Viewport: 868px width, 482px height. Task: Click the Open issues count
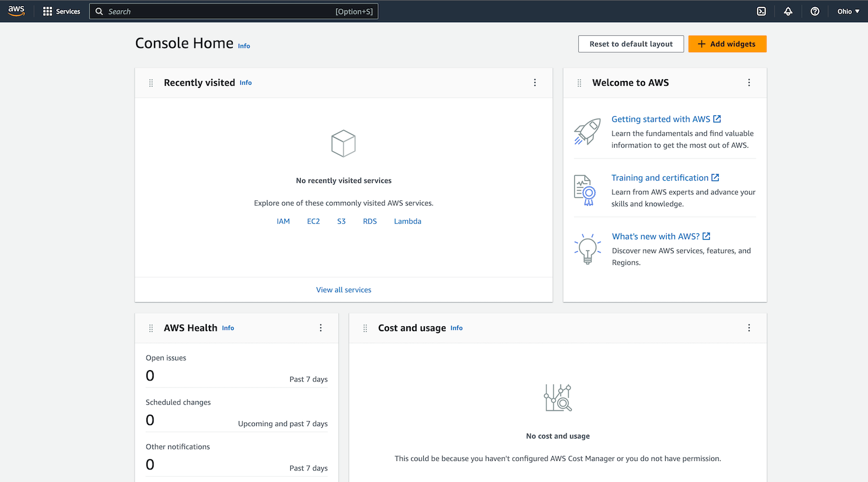pyautogui.click(x=150, y=376)
